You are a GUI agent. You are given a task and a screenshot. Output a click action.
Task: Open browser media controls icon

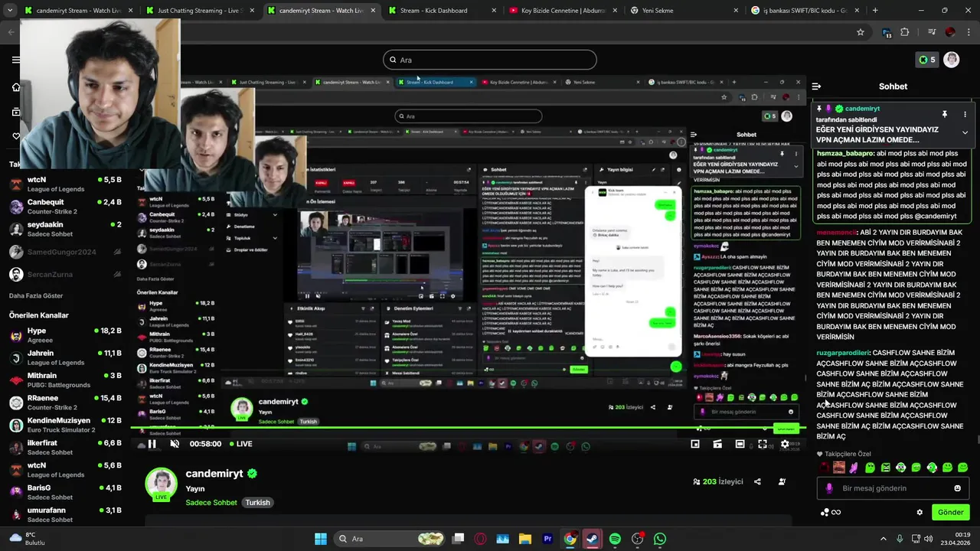(x=932, y=32)
